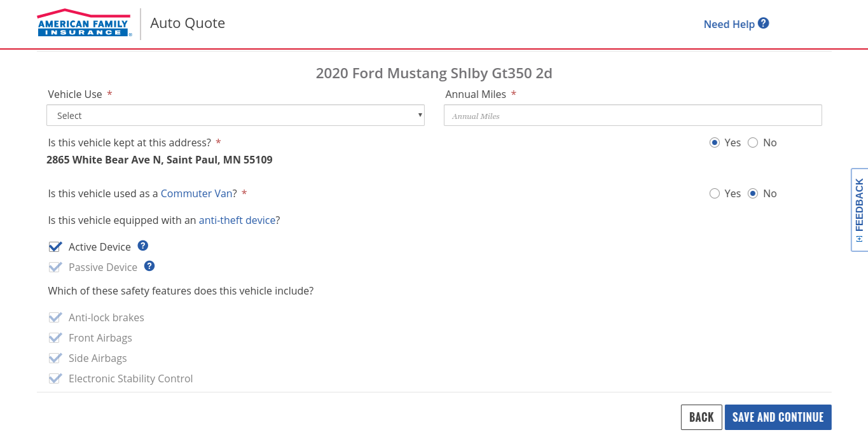Open help icon beside Active Device
868x437 pixels.
point(143,246)
